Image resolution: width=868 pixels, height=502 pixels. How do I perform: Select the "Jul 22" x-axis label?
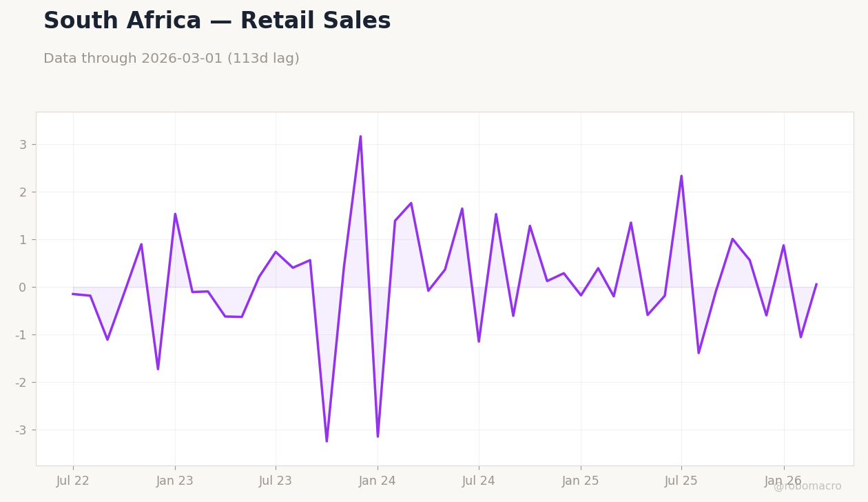coord(73,481)
